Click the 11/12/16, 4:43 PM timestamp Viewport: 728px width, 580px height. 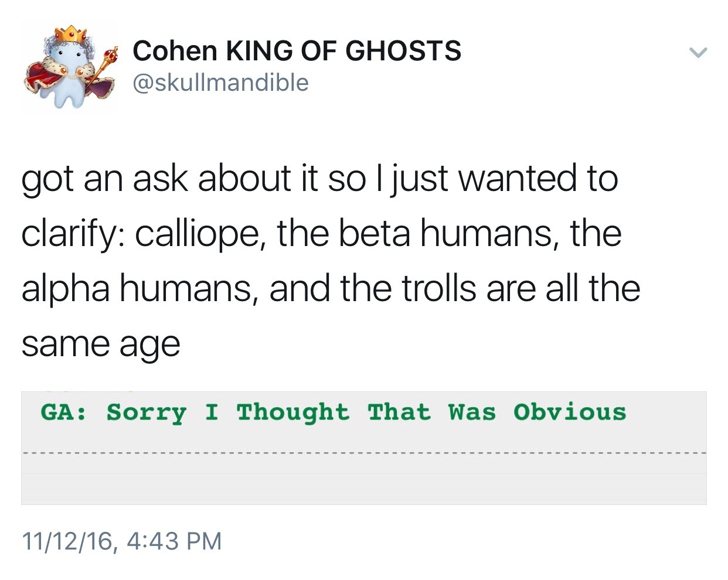tap(122, 540)
